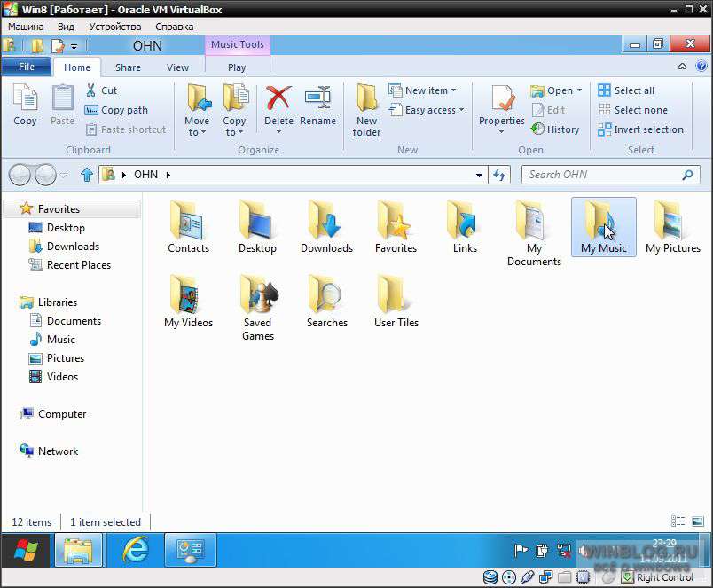This screenshot has width=713, height=588.
Task: Open the Help question mark icon
Action: pyautogui.click(x=701, y=67)
